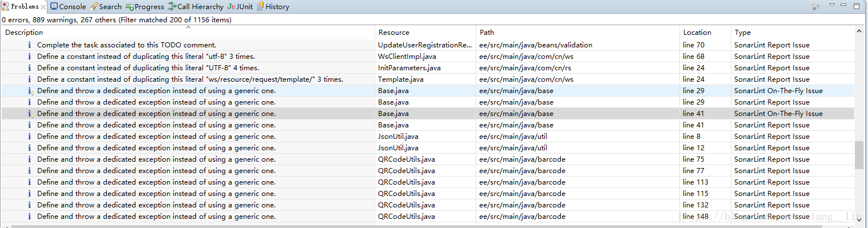This screenshot has height=228, width=868.
Task: Sort by the Resource column header
Action: coord(426,33)
